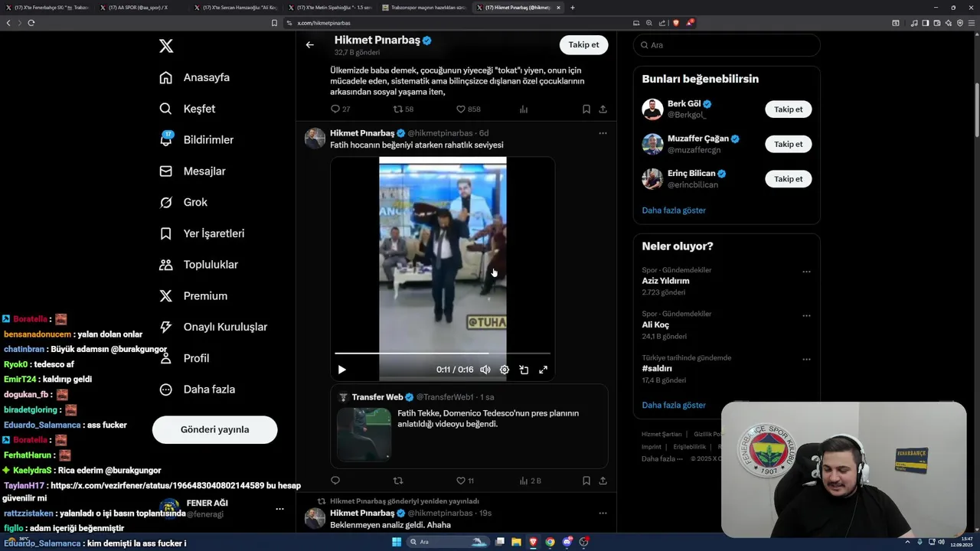
Task: Share the Fatih hocanın tweet
Action: pyautogui.click(x=603, y=481)
